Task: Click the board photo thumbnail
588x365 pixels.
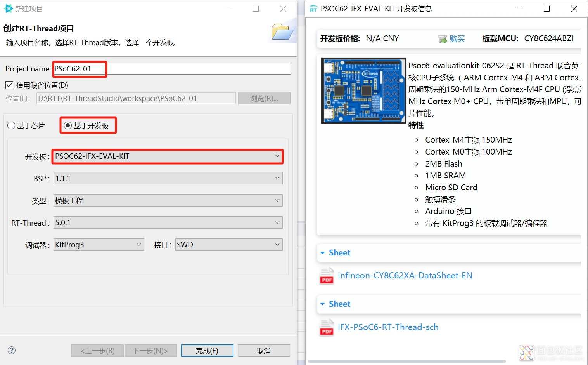Action: coord(363,91)
